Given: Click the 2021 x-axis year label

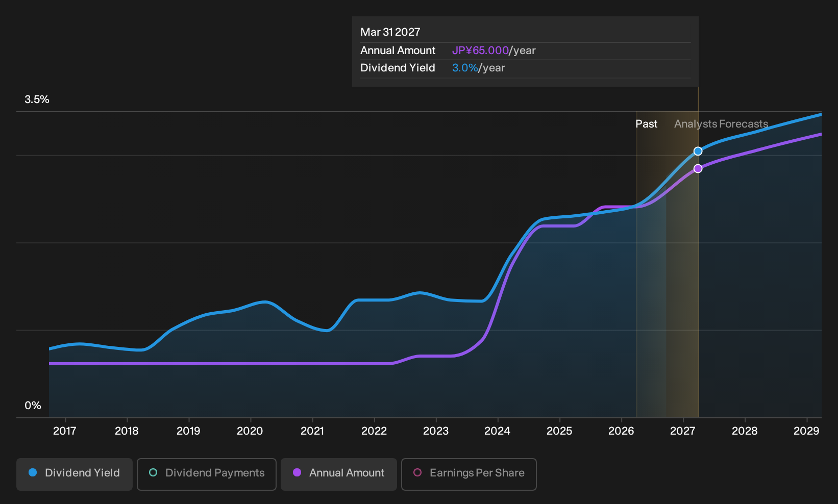Looking at the screenshot, I should [x=312, y=431].
